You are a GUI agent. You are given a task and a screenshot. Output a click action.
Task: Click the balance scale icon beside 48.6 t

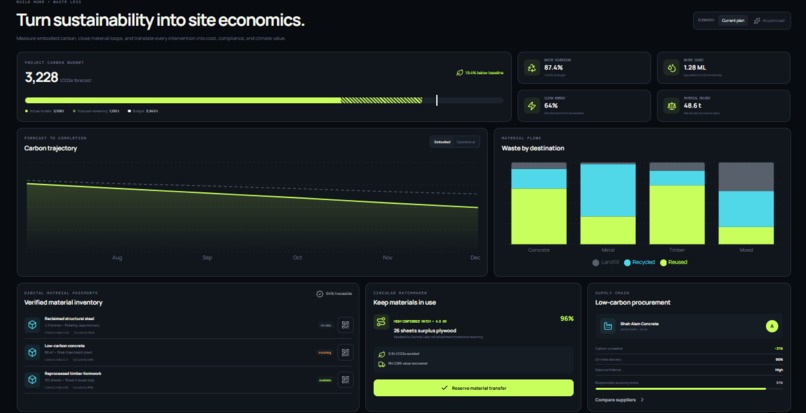coord(671,105)
